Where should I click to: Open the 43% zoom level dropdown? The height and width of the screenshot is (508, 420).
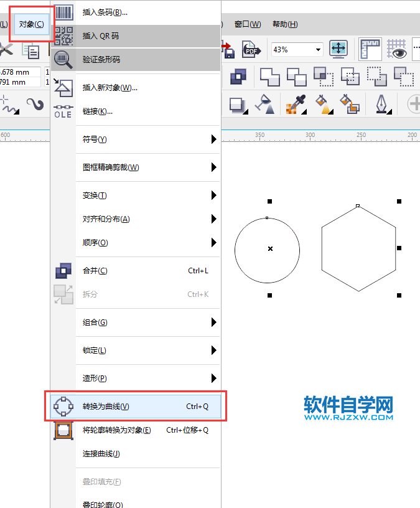point(318,50)
